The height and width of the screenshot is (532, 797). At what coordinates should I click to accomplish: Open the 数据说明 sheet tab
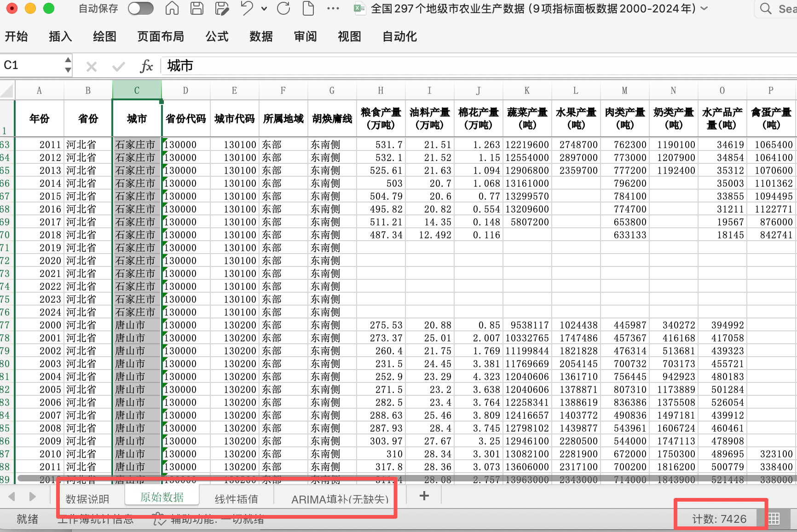click(87, 498)
